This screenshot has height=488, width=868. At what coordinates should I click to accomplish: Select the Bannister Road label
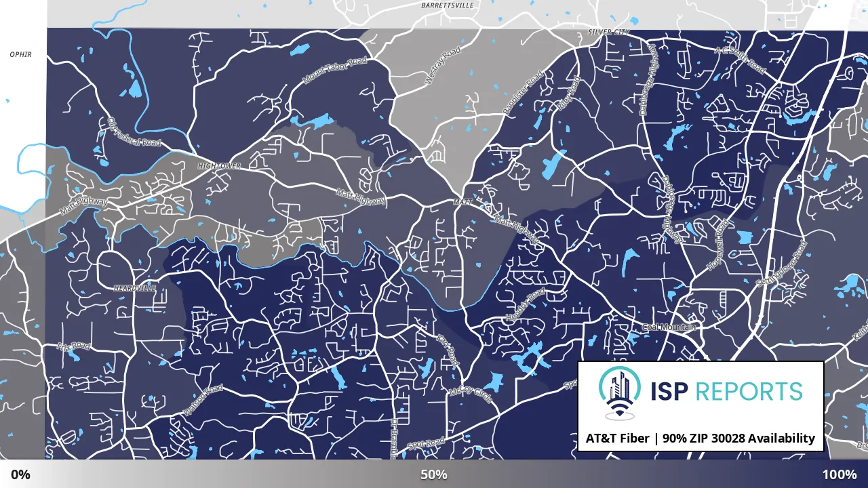click(523, 92)
